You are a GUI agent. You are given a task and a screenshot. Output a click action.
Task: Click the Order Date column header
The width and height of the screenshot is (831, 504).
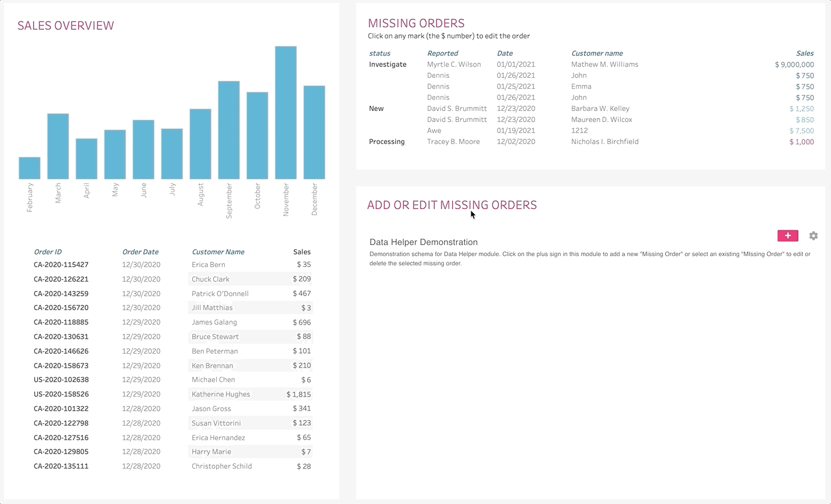[x=140, y=252]
